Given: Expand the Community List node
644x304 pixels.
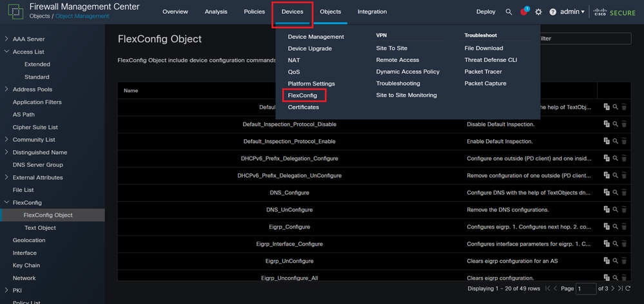Looking at the screenshot, I should point(6,140).
